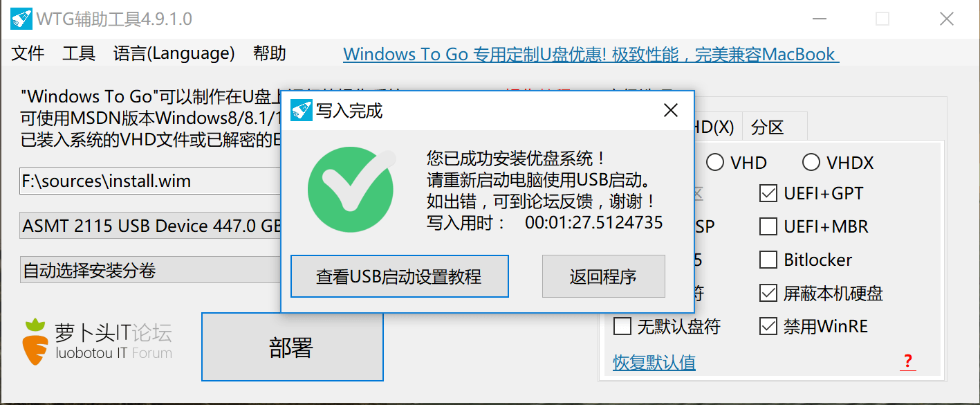
Task: Uncheck the 禁用WinRE checkbox
Action: pyautogui.click(x=768, y=326)
